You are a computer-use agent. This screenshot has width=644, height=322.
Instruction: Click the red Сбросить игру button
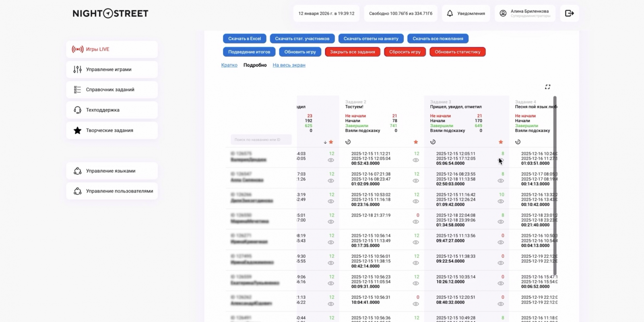tap(405, 52)
